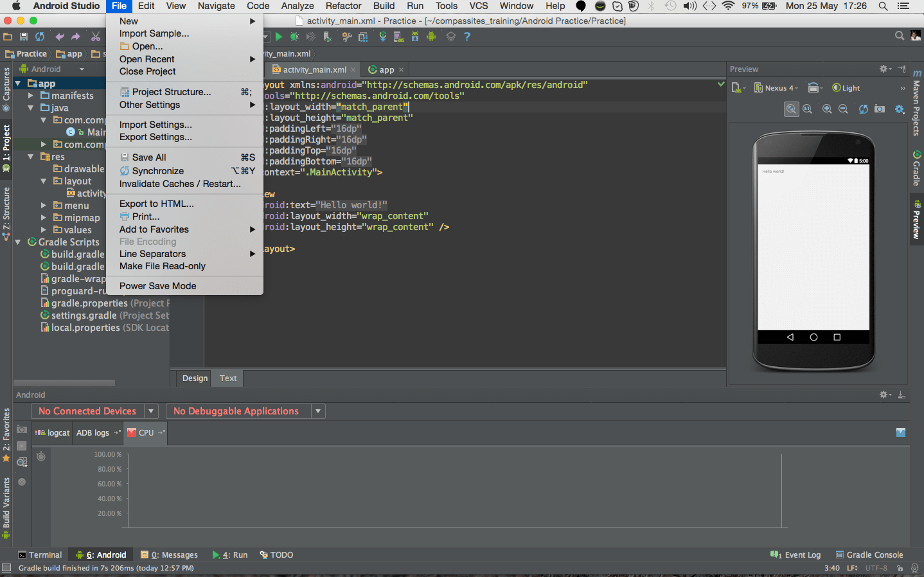Open Project Structure from the toolbar icon

pyautogui.click(x=363, y=37)
